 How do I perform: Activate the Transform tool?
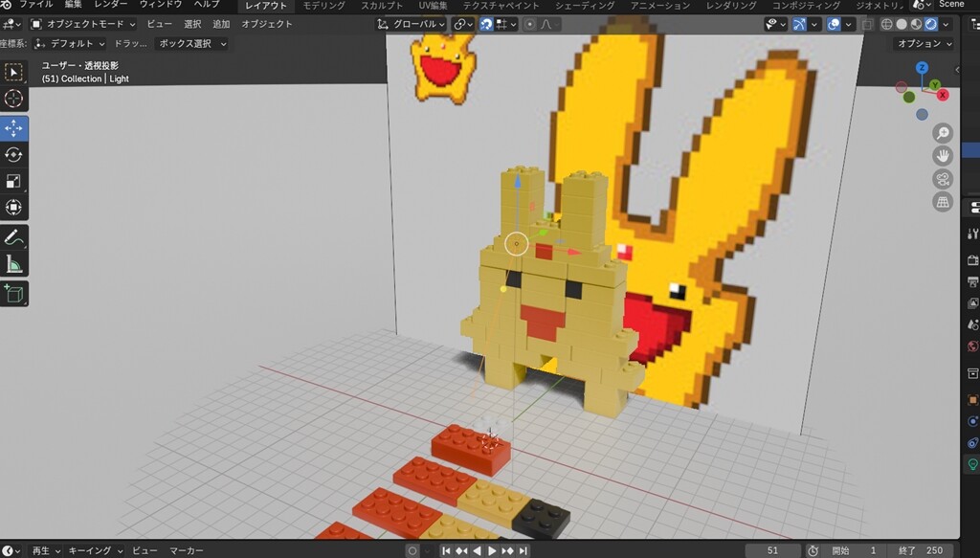click(13, 207)
